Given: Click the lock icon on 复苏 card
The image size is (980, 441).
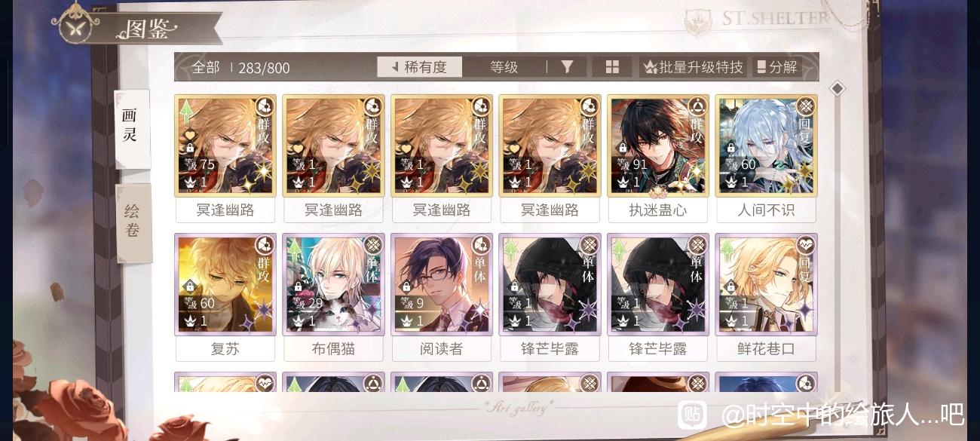Looking at the screenshot, I should (x=190, y=287).
